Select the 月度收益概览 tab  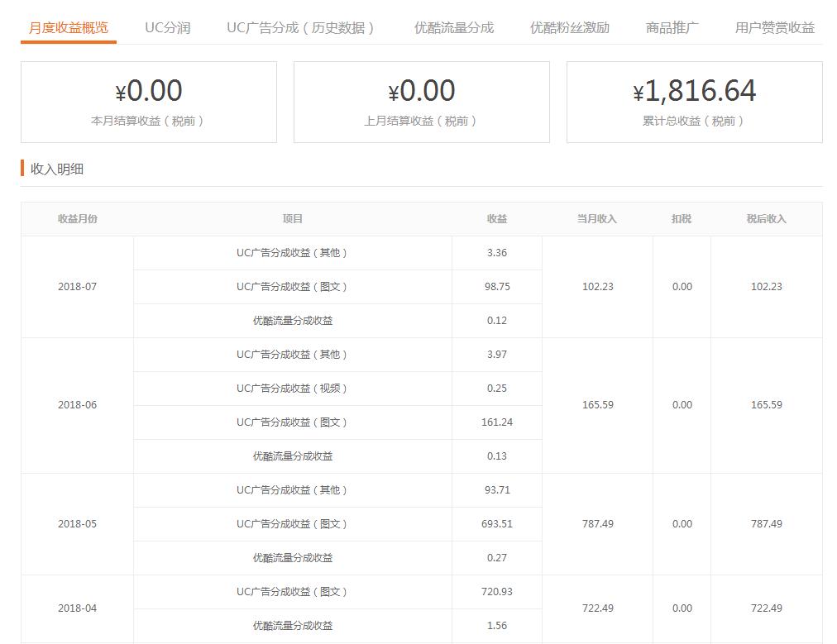(68, 26)
